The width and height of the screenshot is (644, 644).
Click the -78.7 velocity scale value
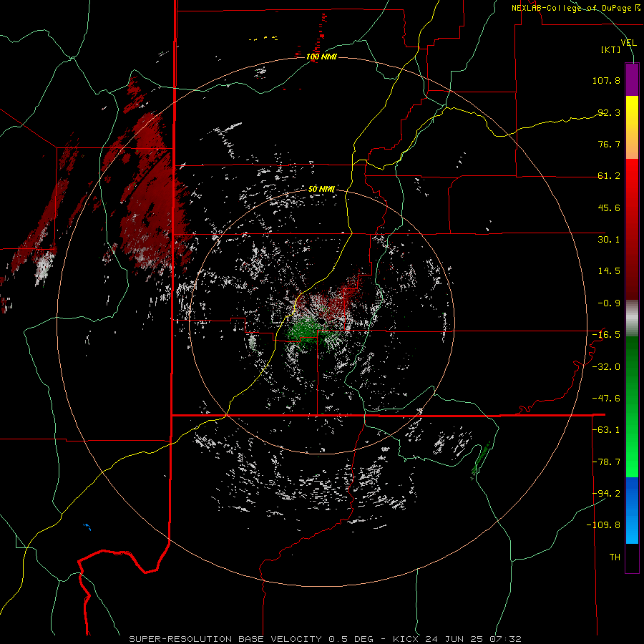606,462
